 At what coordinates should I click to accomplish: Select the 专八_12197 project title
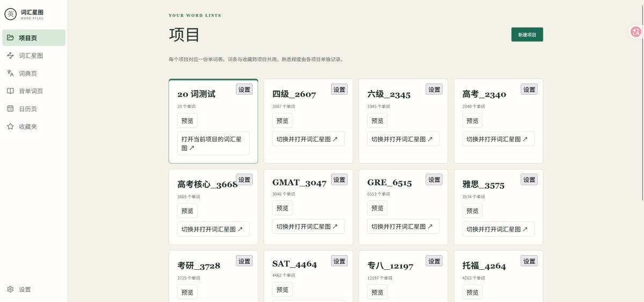[390, 266]
